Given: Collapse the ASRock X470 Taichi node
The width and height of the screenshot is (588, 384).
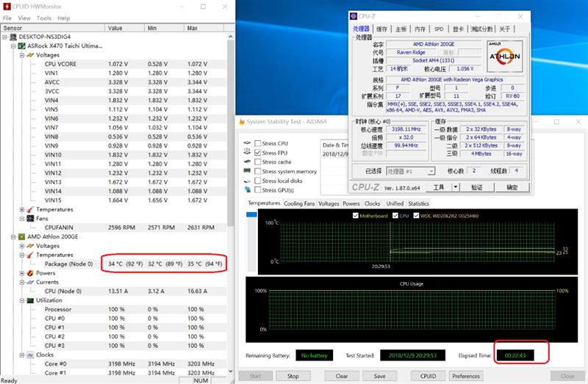Looking at the screenshot, I should [x=13, y=46].
